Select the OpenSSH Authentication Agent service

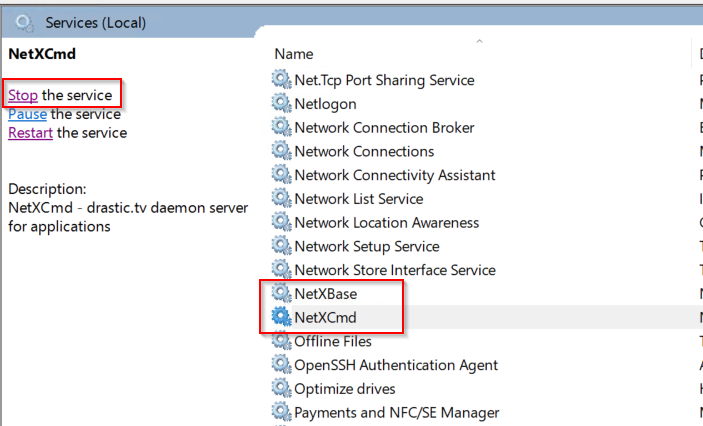[x=396, y=365]
